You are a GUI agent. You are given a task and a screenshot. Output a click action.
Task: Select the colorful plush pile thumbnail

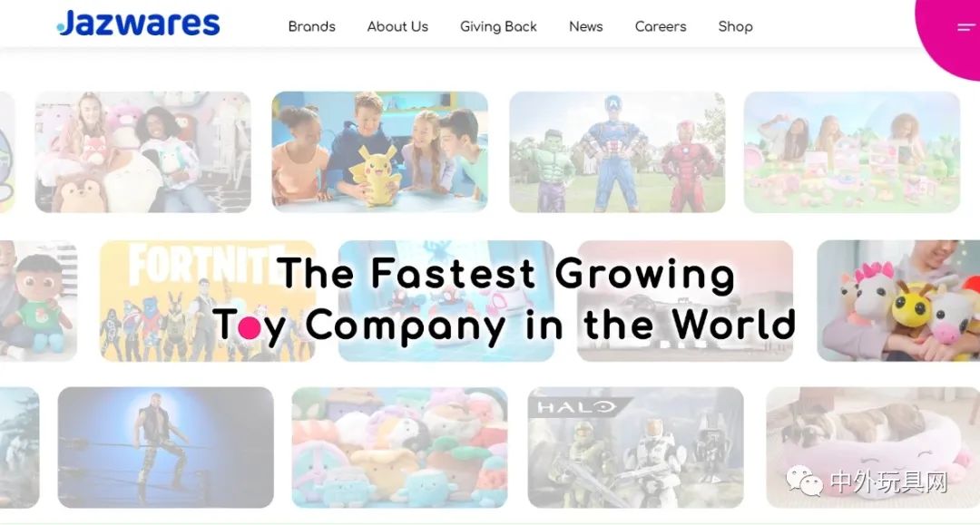coord(399,448)
